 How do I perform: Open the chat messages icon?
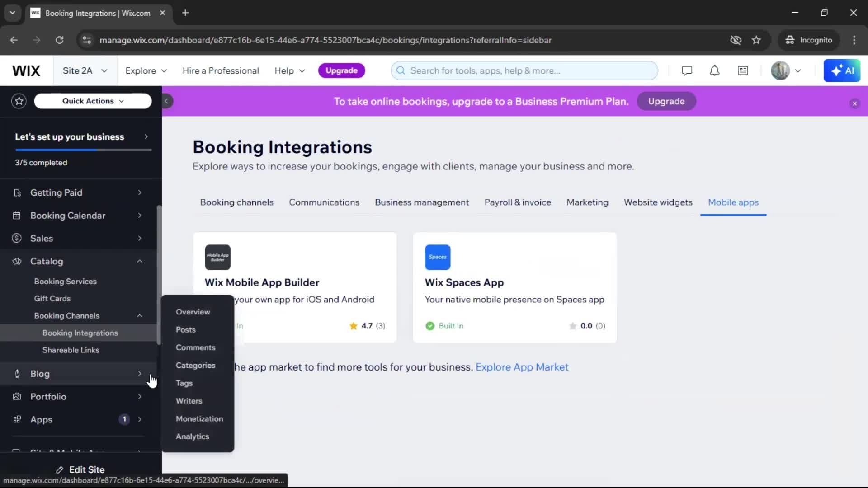click(x=687, y=70)
